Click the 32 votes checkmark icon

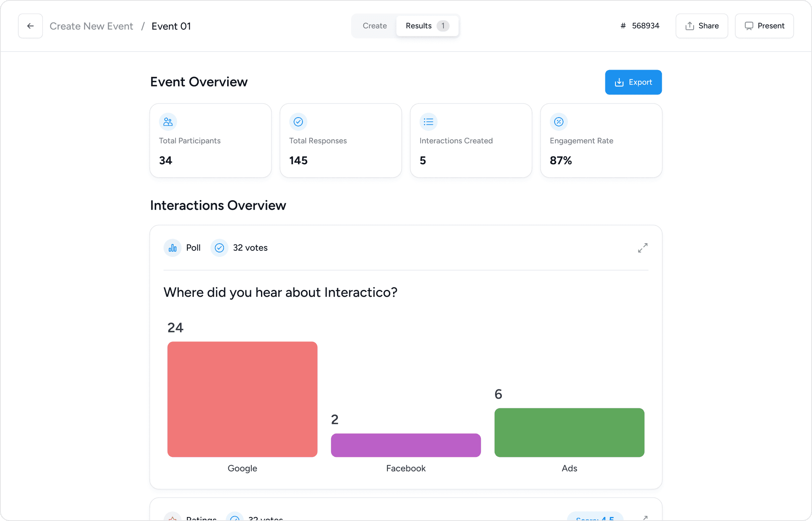pyautogui.click(x=219, y=248)
